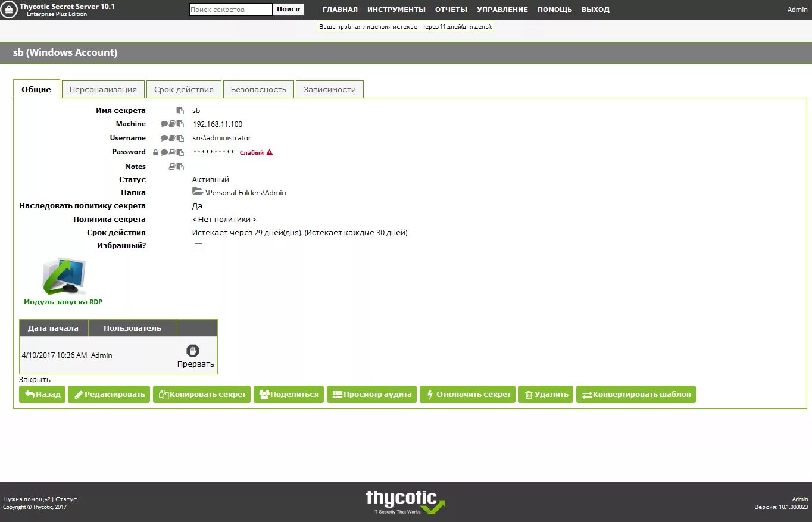Copy the Machine value to clipboard
Image resolution: width=812 pixels, height=522 pixels.
pos(180,124)
